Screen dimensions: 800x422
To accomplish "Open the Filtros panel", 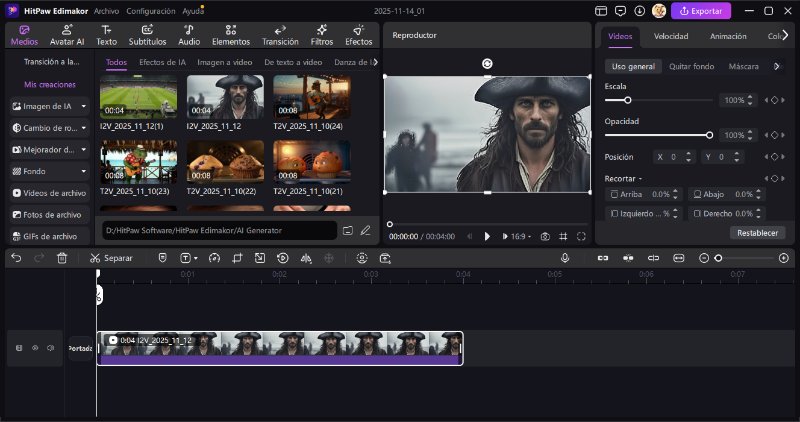I will pyautogui.click(x=322, y=35).
